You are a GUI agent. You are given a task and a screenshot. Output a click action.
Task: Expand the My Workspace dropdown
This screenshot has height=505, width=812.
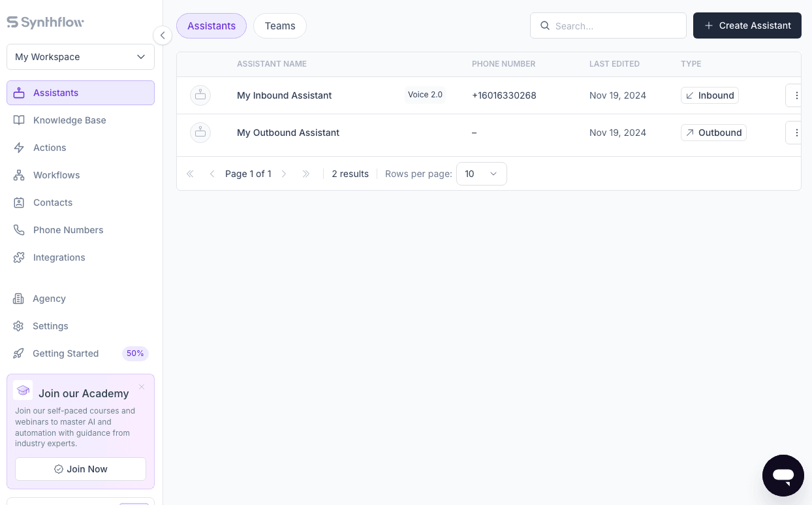[x=80, y=57]
